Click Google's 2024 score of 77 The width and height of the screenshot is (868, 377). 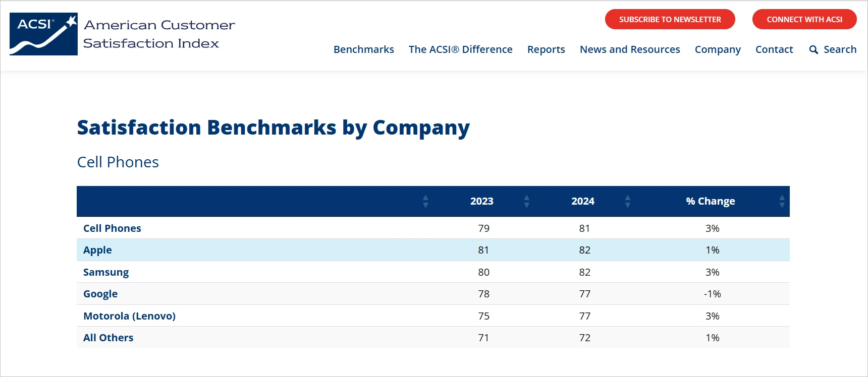(x=584, y=294)
